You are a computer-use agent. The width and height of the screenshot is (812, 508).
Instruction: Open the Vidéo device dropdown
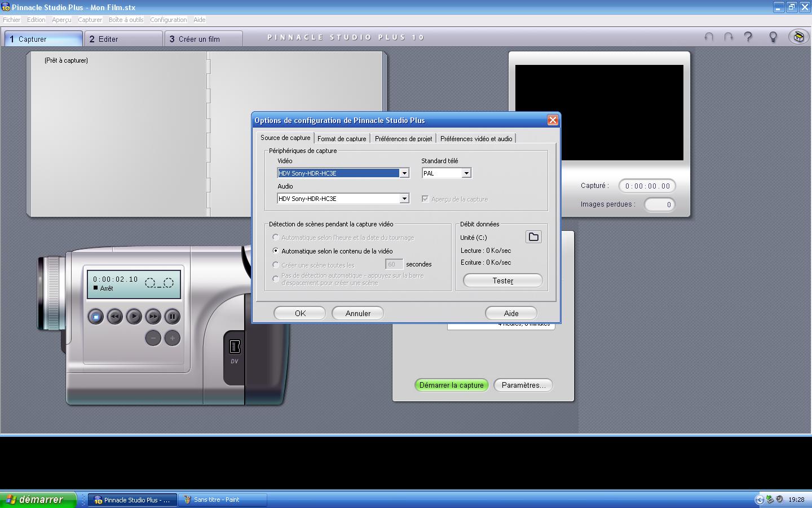coord(404,173)
